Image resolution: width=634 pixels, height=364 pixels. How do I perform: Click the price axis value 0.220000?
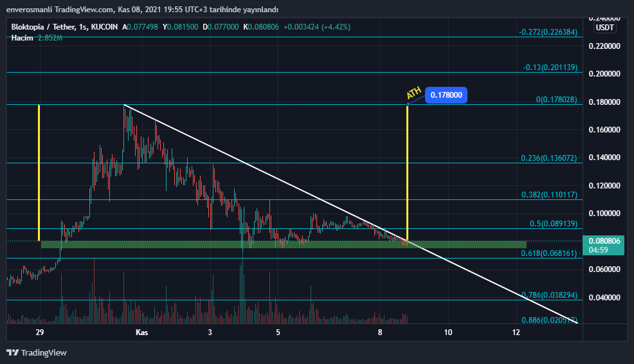604,46
